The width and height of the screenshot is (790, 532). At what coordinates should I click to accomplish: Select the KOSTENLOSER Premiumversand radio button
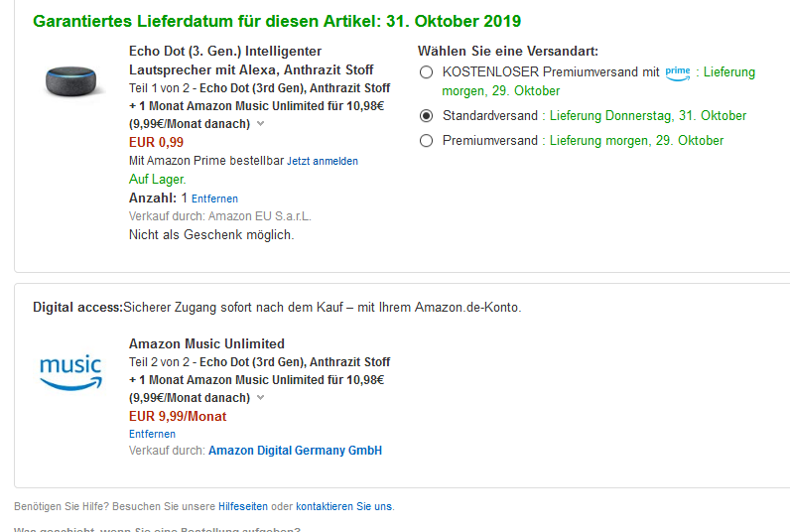click(427, 72)
